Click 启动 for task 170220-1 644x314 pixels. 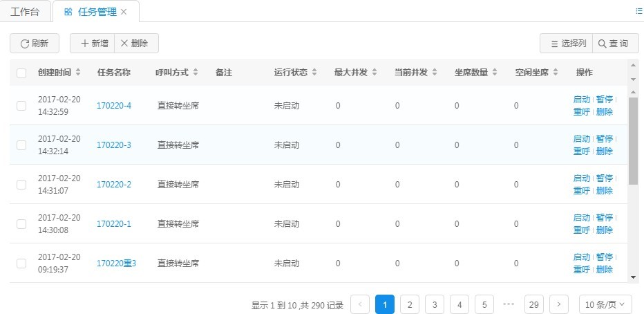(x=581, y=218)
